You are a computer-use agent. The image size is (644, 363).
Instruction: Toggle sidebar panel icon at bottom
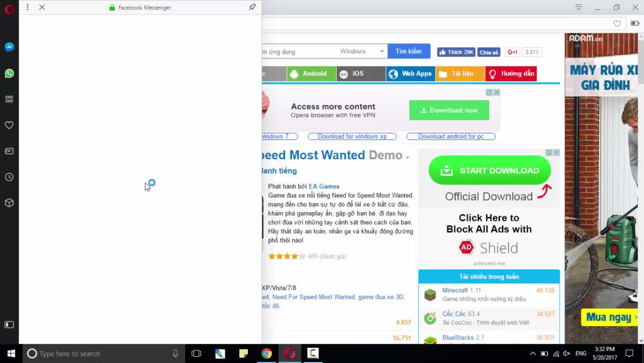9,325
